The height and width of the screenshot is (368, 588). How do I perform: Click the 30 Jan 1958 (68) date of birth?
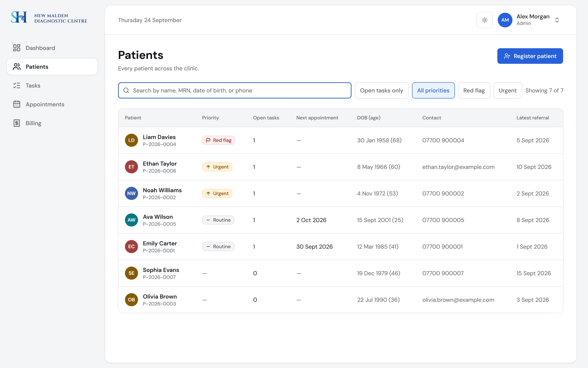point(379,140)
